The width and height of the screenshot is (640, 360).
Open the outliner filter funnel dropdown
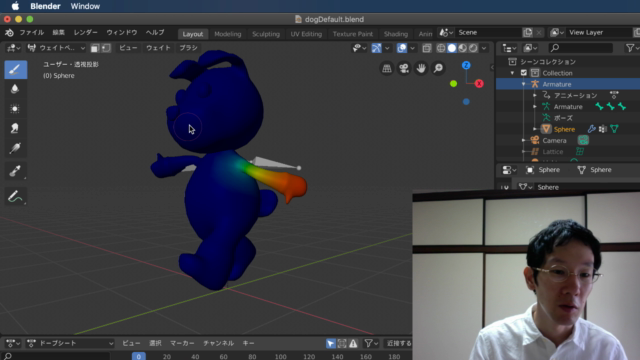click(x=632, y=48)
